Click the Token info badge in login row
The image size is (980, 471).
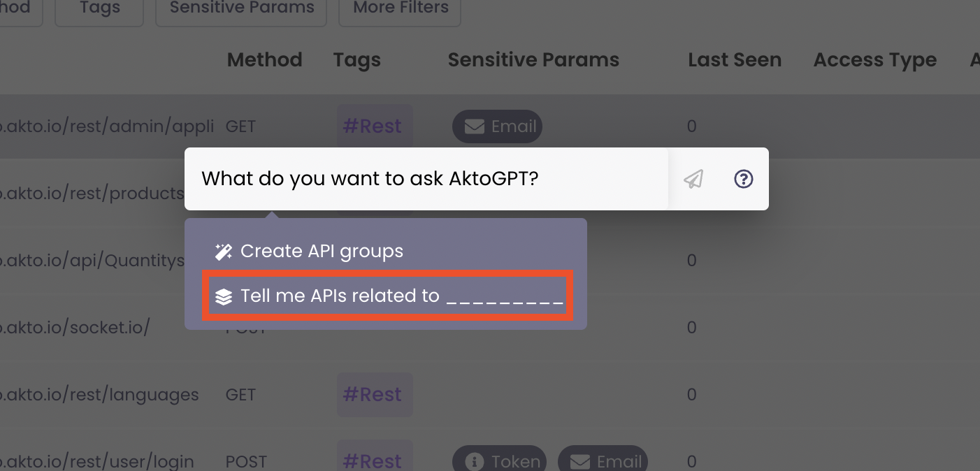click(x=499, y=461)
